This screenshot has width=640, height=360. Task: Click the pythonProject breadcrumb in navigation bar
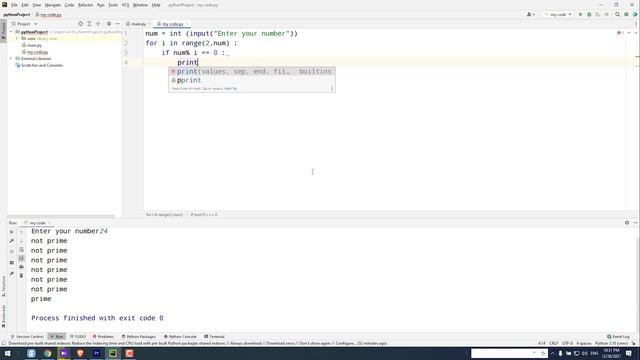pos(17,15)
